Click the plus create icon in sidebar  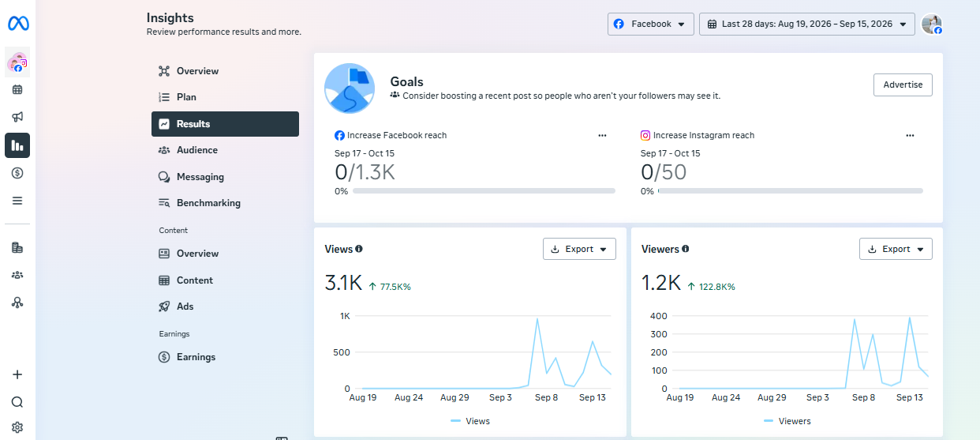pos(17,374)
